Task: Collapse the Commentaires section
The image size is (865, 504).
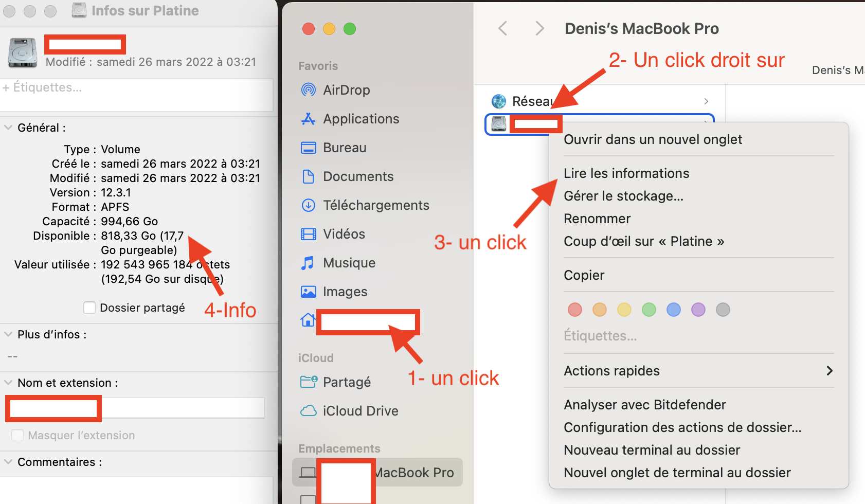Action: (8, 461)
